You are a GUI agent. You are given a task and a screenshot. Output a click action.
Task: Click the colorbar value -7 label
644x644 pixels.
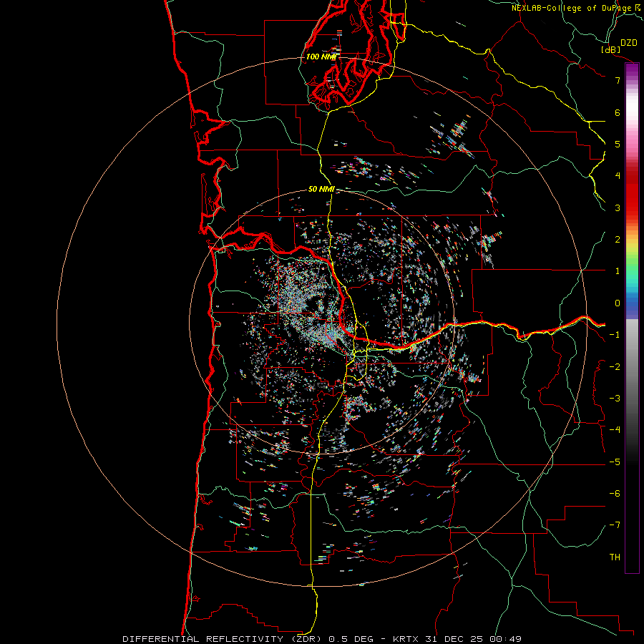coord(615,525)
